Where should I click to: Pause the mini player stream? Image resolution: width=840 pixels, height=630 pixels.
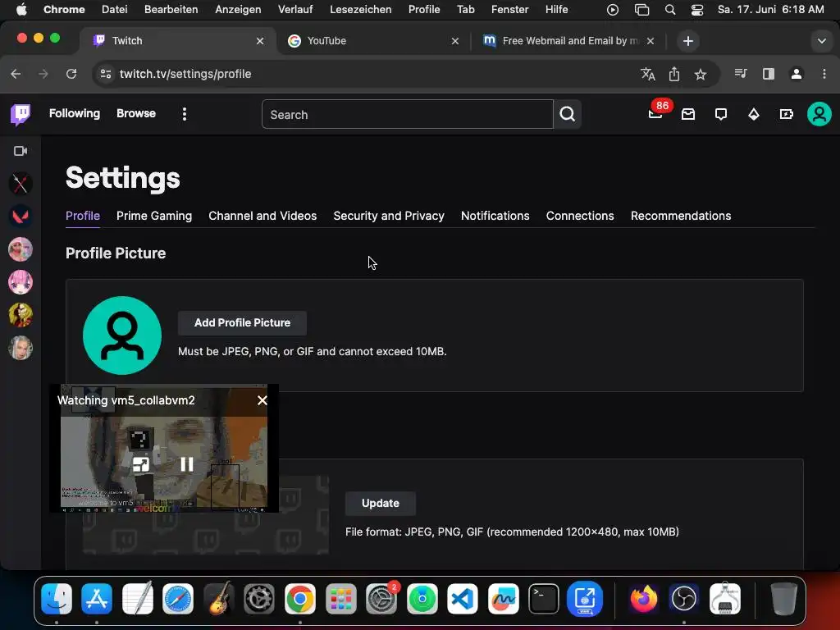pos(186,464)
